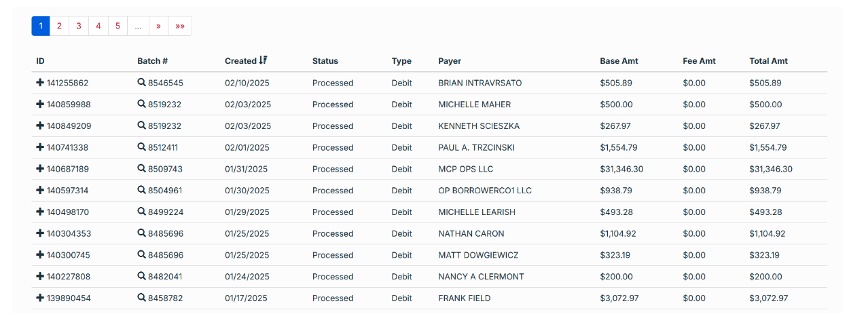The width and height of the screenshot is (868, 329).
Task: Expand the row for ID 140741338
Action: coord(40,147)
